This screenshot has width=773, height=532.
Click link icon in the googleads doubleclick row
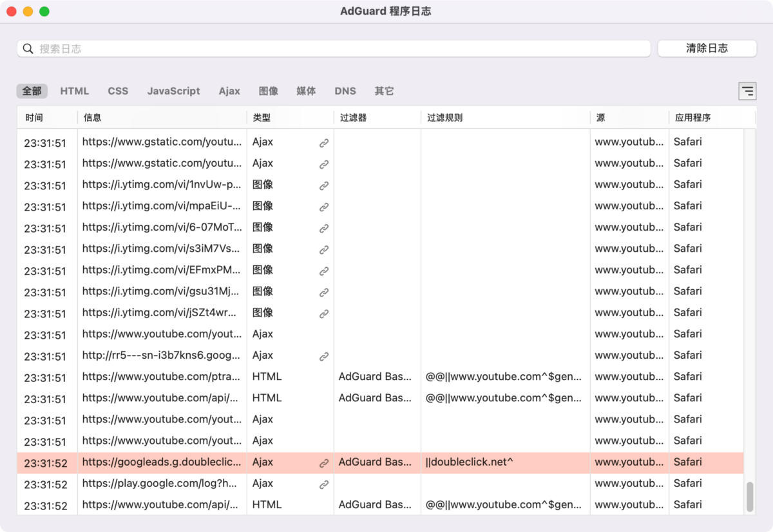click(324, 463)
